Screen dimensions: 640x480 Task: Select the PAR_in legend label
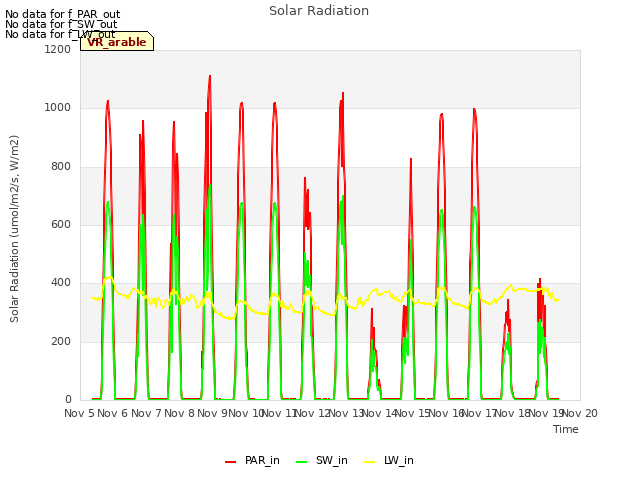tap(262, 460)
